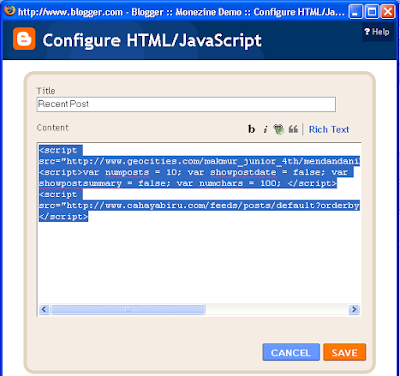The height and width of the screenshot is (376, 400).
Task: Click the horizontal scrollbar thumb
Action: [128, 309]
